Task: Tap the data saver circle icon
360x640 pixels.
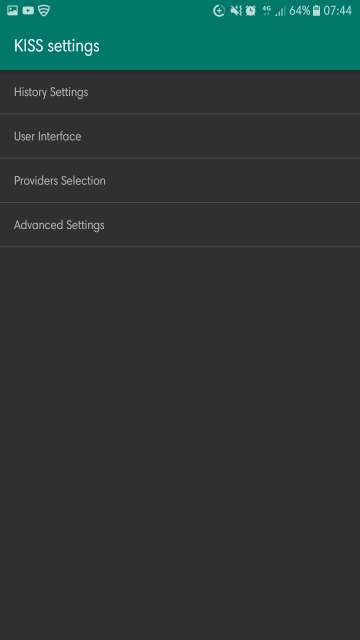Action: 219,11
